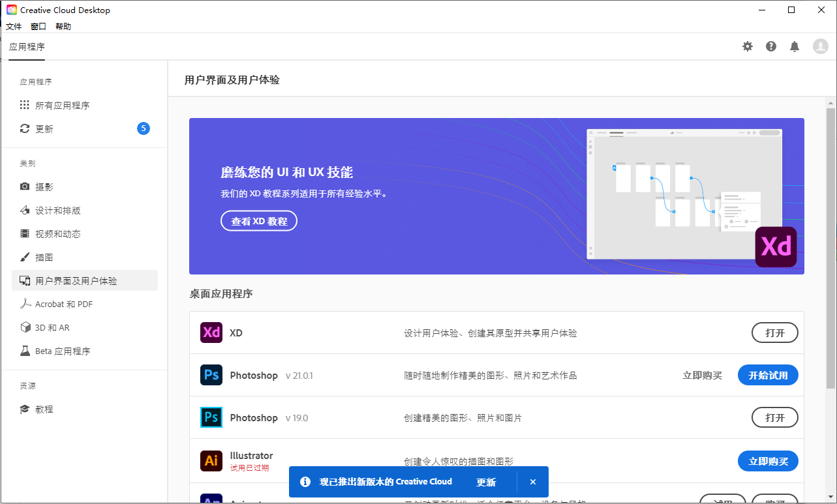Image resolution: width=837 pixels, height=504 pixels.
Task: Click the 随时随地制作精美的图形 description
Action: [x=491, y=376]
